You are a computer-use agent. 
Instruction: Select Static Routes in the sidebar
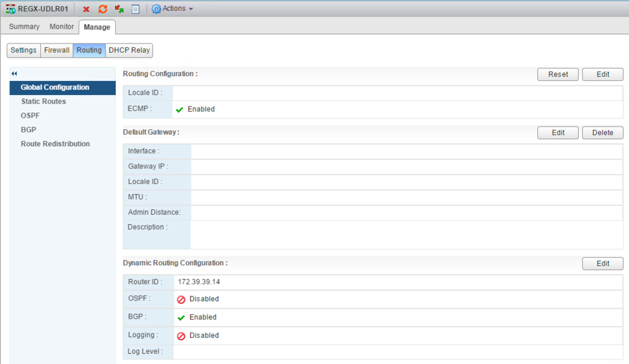(x=43, y=102)
